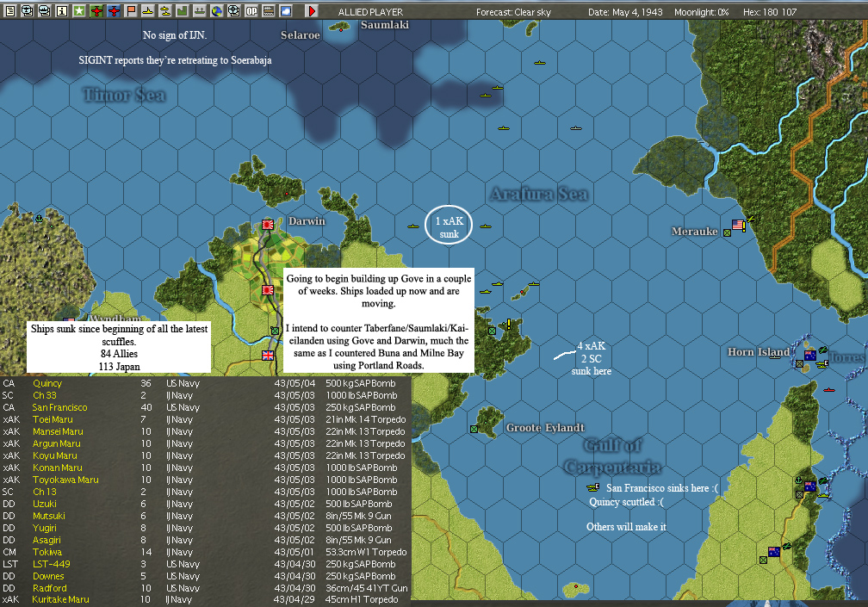Select the Konan Maru sunk ship entry
868x607 pixels.
[205, 468]
